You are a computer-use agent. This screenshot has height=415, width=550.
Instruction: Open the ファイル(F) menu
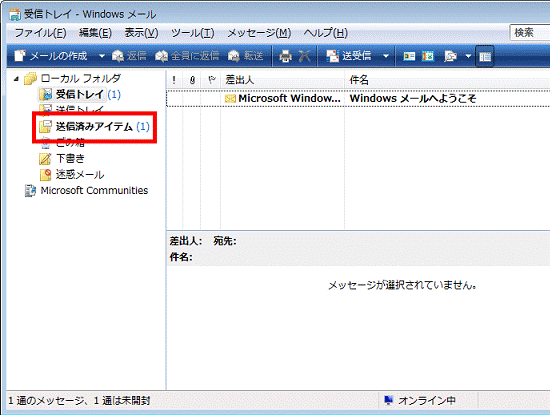click(x=40, y=33)
